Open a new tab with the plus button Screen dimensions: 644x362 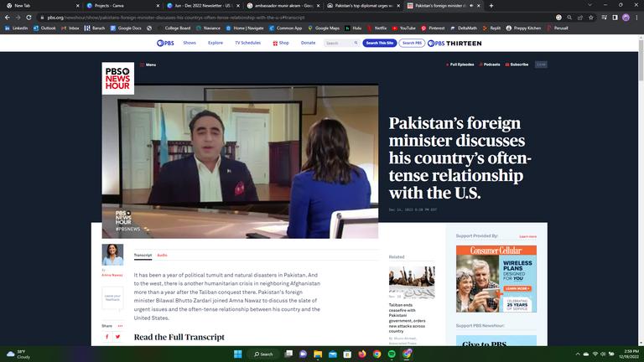click(x=491, y=6)
